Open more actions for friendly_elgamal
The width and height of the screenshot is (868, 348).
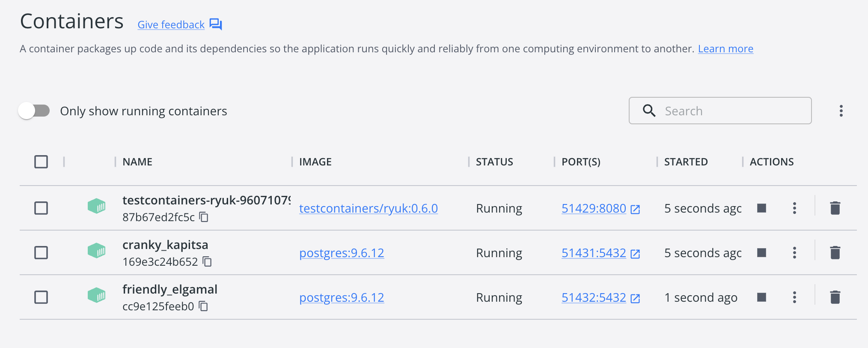click(x=794, y=297)
